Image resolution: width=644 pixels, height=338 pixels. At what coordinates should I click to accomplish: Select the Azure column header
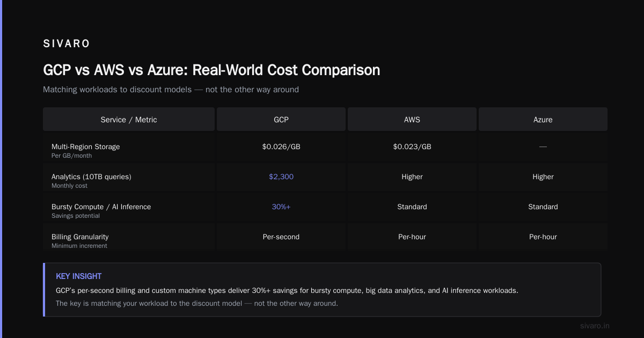(x=543, y=120)
